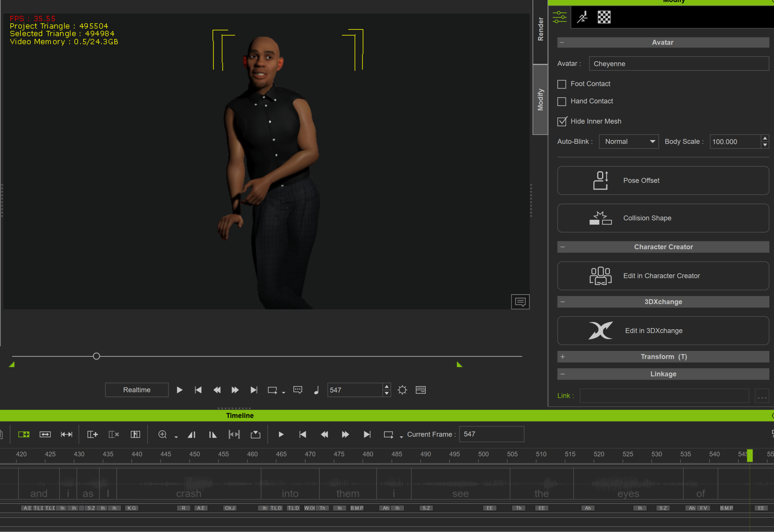This screenshot has height=532, width=774.
Task: Click the add key icon in Timeline
Action: pos(92,434)
